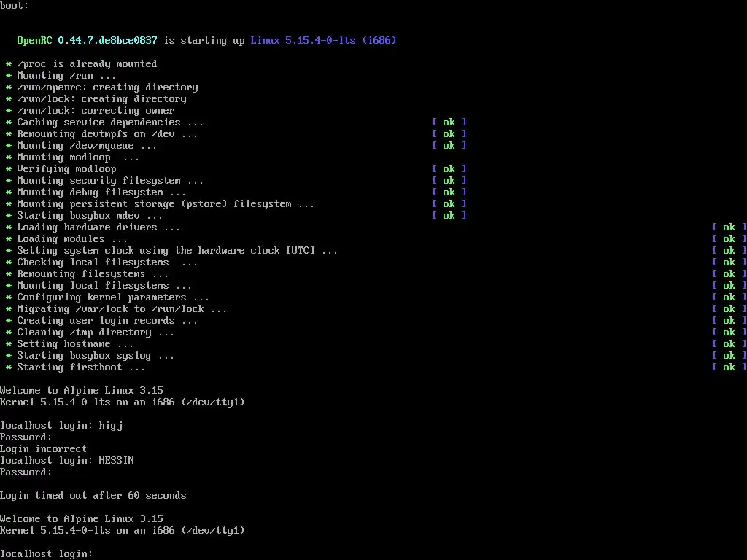
Task: Select the 'OpenRC 0.44.7.de8bce0837' version text
Action: tap(88, 41)
